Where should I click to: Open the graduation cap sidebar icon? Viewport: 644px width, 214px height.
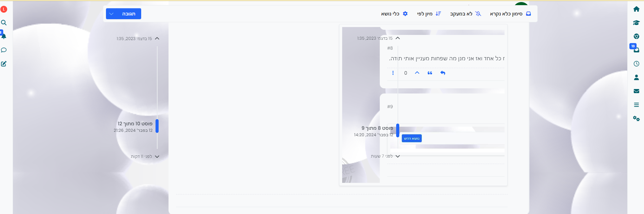[636, 23]
